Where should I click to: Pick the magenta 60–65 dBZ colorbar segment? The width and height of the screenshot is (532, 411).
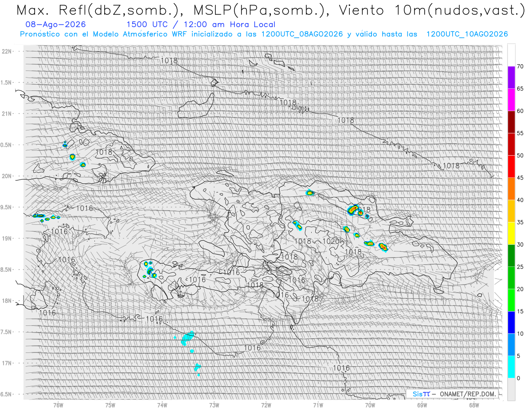coord(511,100)
